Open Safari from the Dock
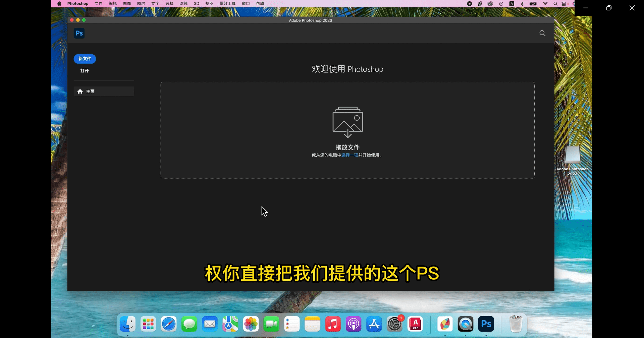The width and height of the screenshot is (644, 338). (x=169, y=324)
